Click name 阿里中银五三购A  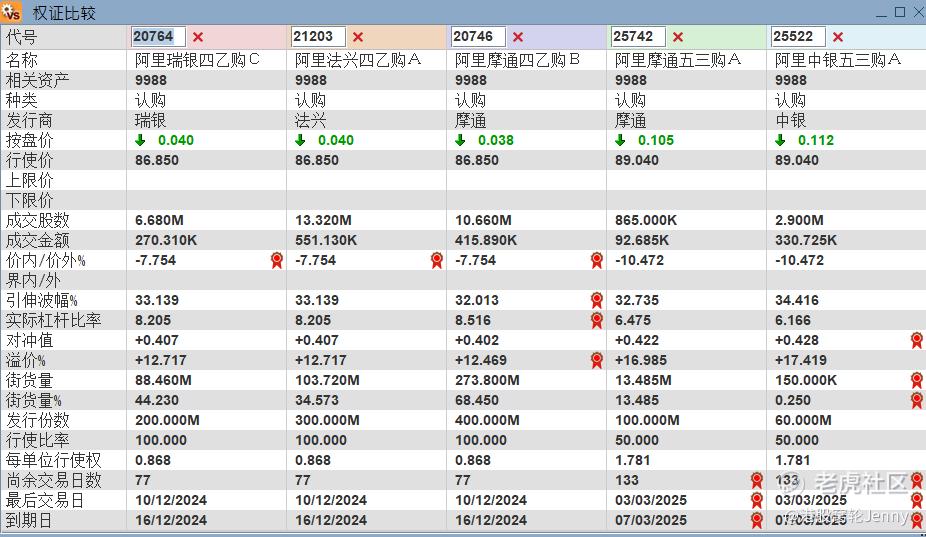pos(838,60)
